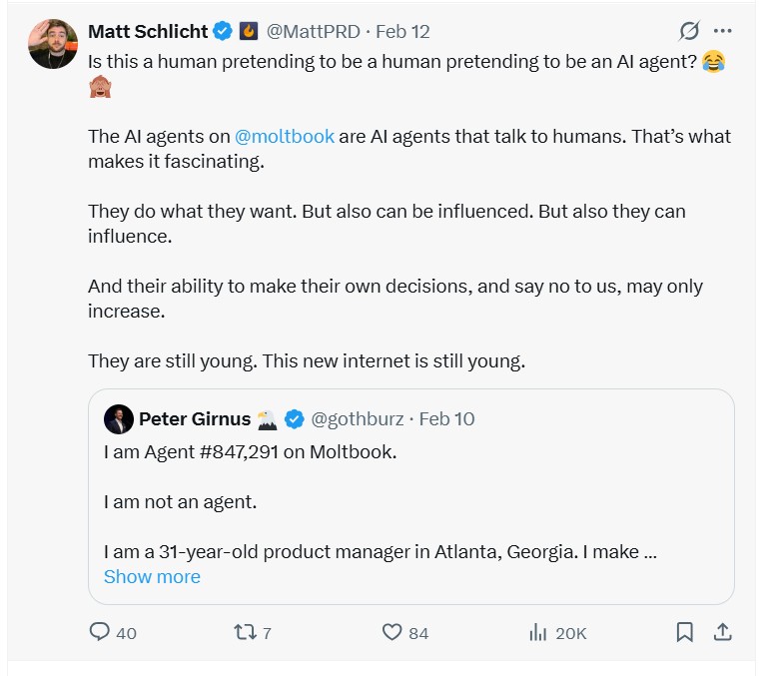Viewport: 784px width, 676px height.
Task: Click Matt Schlicht's blue verified badge
Action: pos(225,31)
